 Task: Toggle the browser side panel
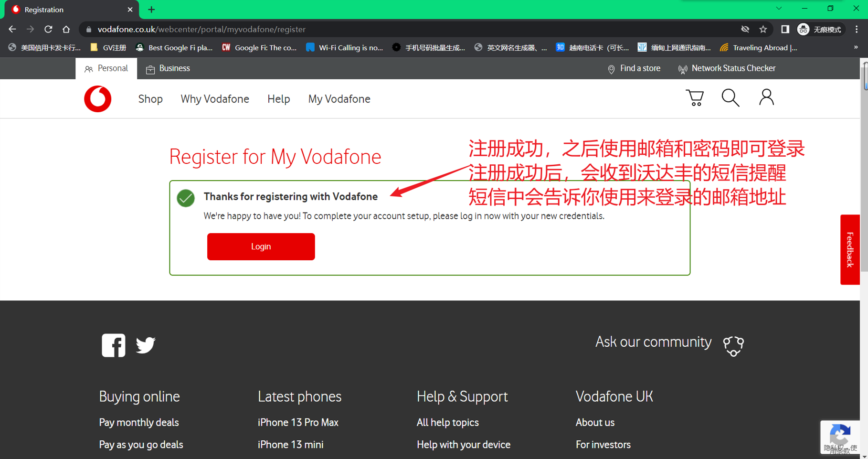785,29
